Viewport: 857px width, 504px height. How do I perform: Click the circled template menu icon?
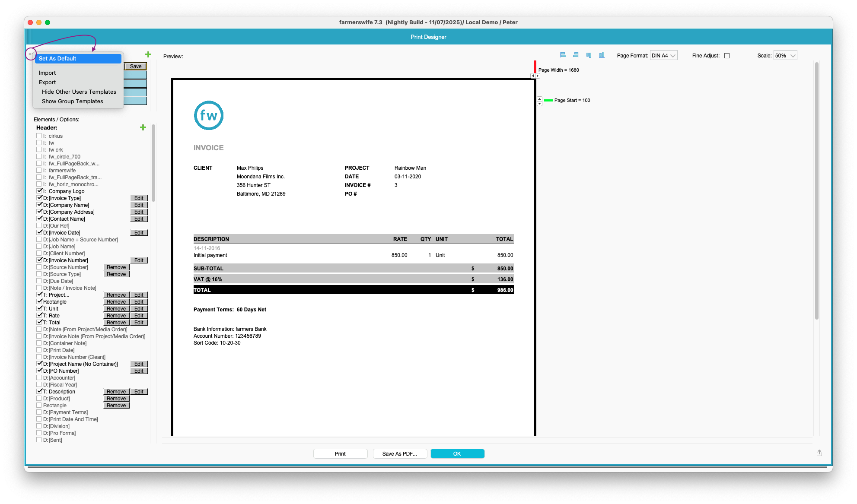pyautogui.click(x=31, y=54)
